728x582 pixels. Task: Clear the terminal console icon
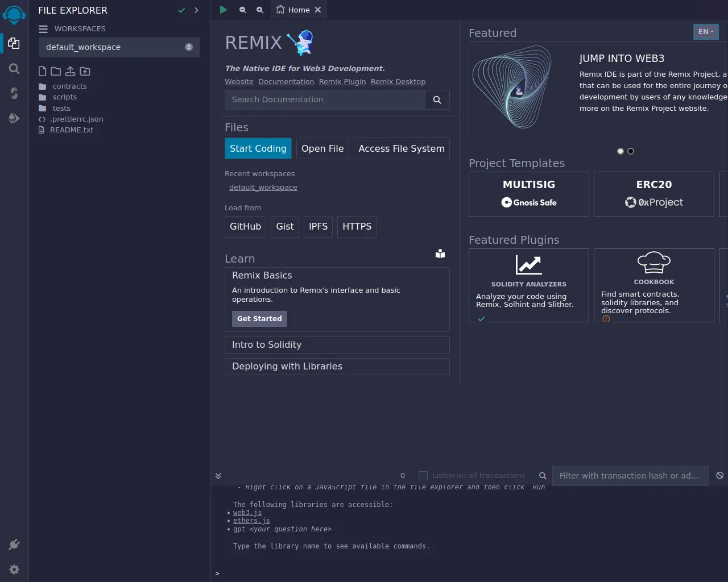pos(719,475)
